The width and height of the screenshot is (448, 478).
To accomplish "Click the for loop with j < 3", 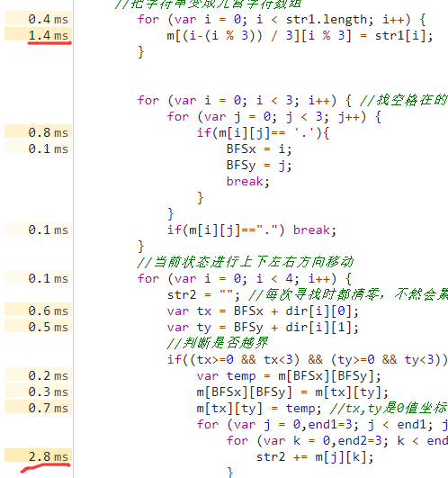I will pyautogui.click(x=273, y=116).
